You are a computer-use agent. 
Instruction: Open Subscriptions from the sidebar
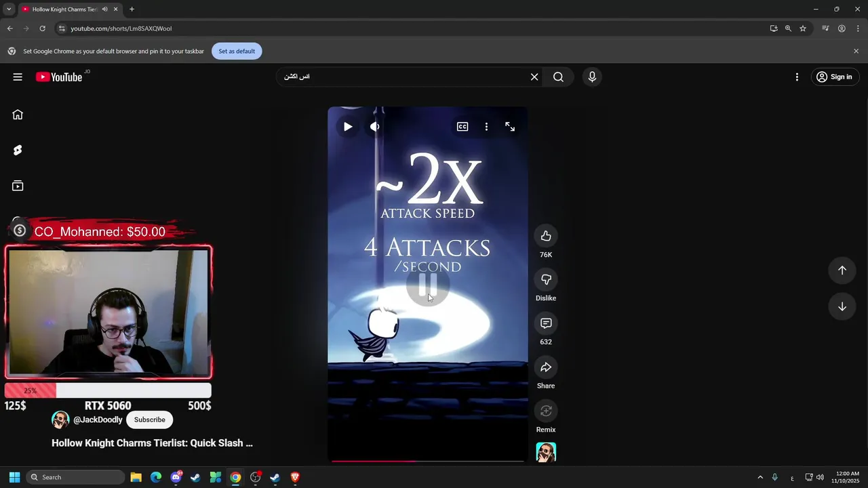pos(18,186)
